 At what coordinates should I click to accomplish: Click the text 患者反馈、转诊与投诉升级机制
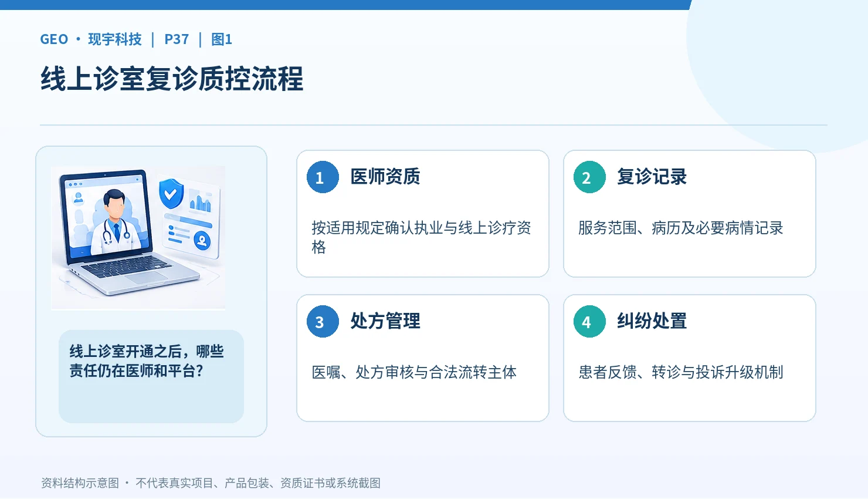(681, 372)
